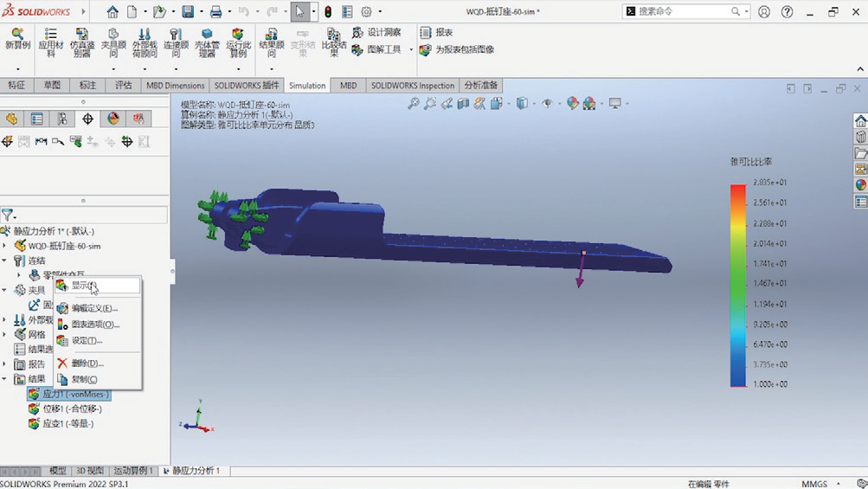
Task: Click the Zoom to Fit magnifier icon
Action: (x=414, y=104)
